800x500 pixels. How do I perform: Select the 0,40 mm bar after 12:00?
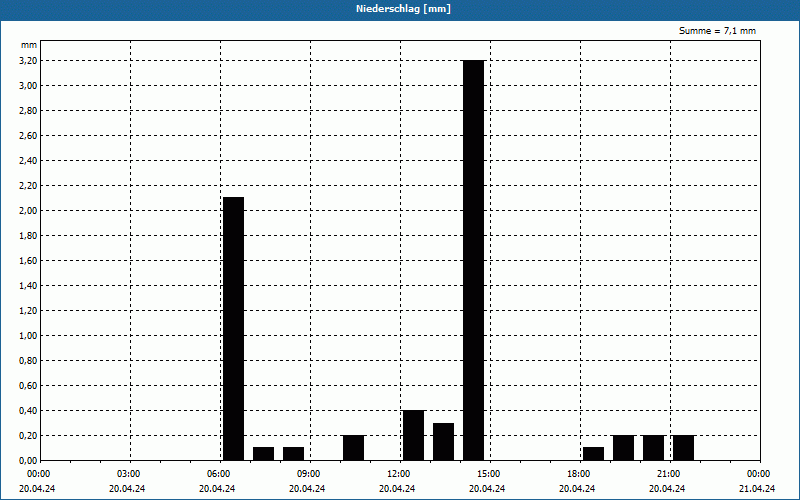click(413, 435)
